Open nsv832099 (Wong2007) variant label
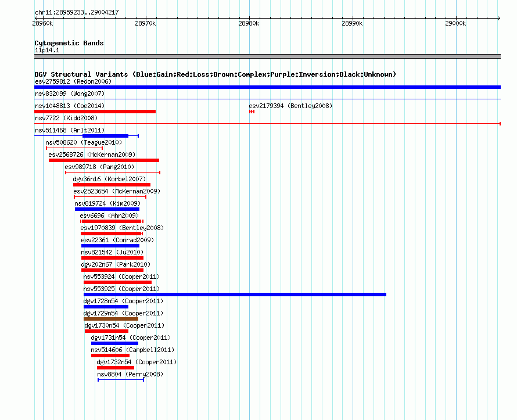 [70, 94]
